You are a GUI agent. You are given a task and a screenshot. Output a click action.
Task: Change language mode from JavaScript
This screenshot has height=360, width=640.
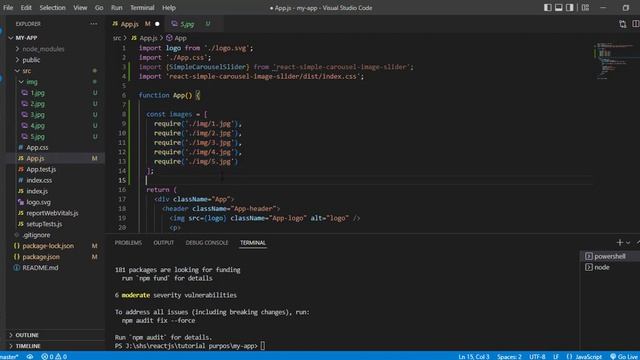point(588,356)
